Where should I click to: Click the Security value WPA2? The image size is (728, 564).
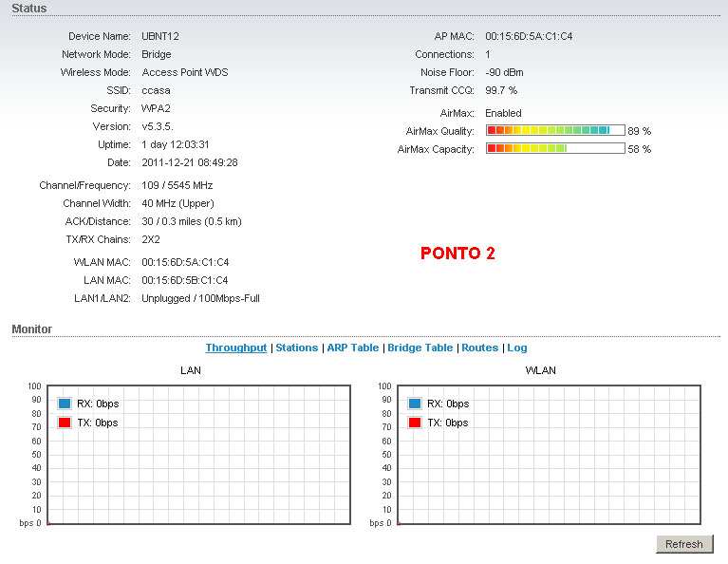(x=156, y=108)
